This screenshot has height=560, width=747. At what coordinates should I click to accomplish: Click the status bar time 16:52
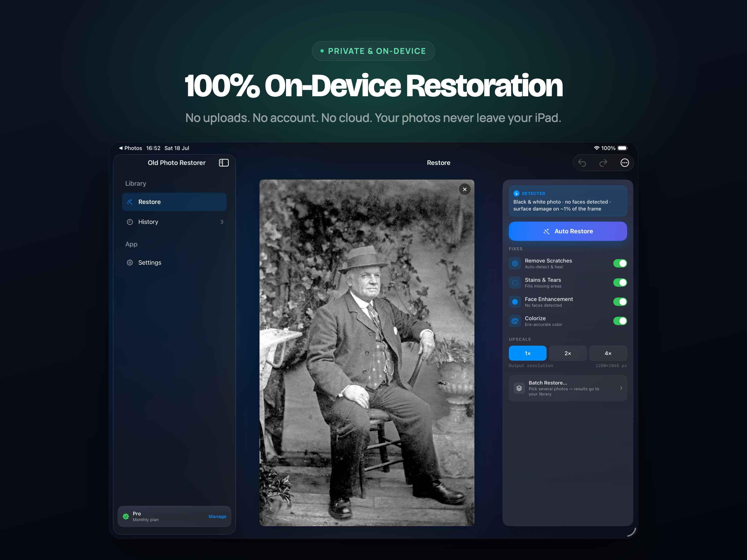click(x=153, y=148)
